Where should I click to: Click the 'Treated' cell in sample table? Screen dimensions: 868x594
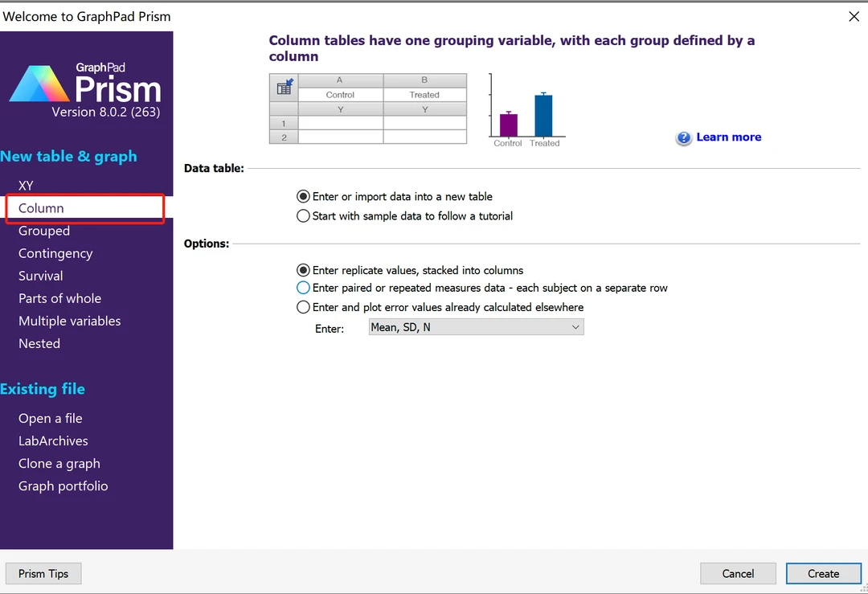click(424, 95)
